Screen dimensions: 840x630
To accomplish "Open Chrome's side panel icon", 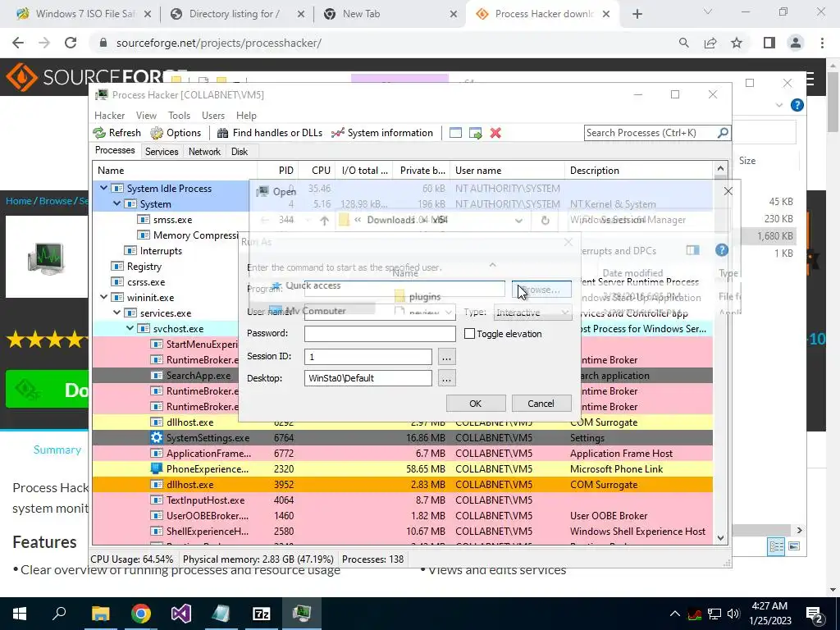I will tap(769, 43).
